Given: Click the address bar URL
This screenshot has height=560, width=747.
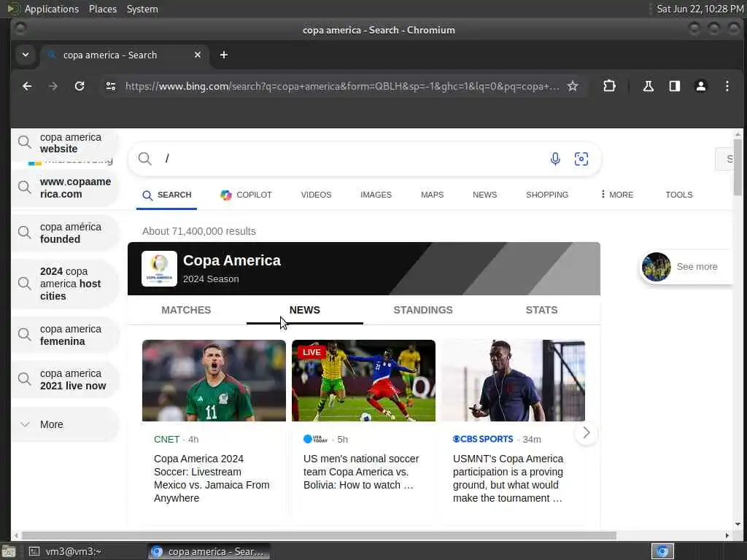Looking at the screenshot, I should pyautogui.click(x=342, y=86).
